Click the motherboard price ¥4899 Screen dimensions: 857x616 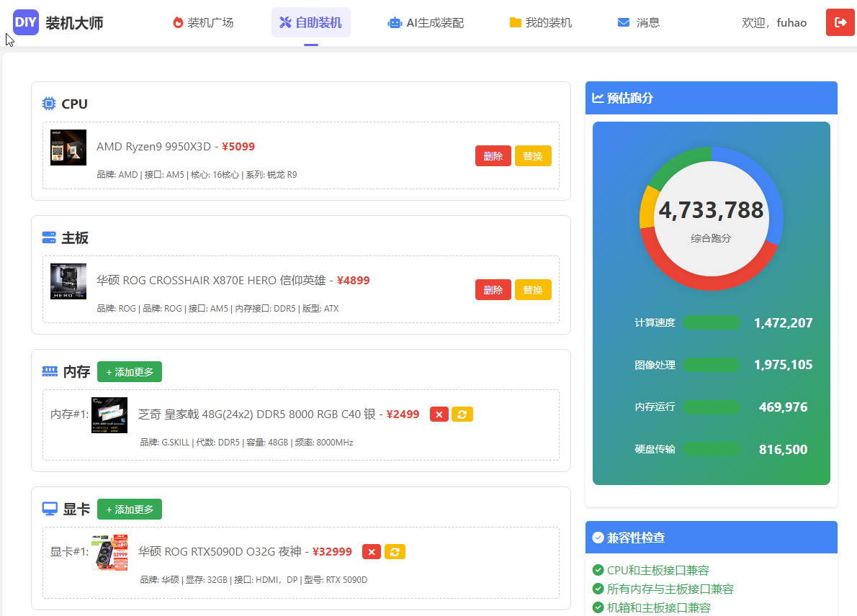click(x=353, y=280)
